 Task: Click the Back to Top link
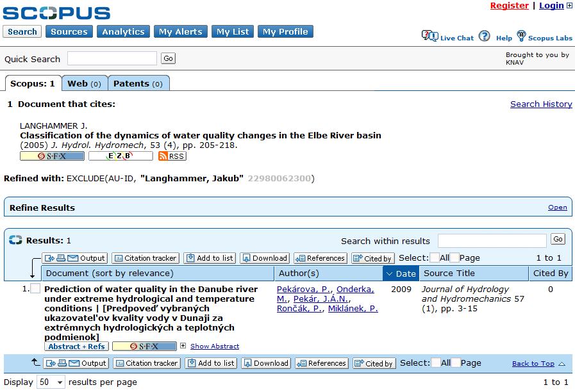(533, 363)
